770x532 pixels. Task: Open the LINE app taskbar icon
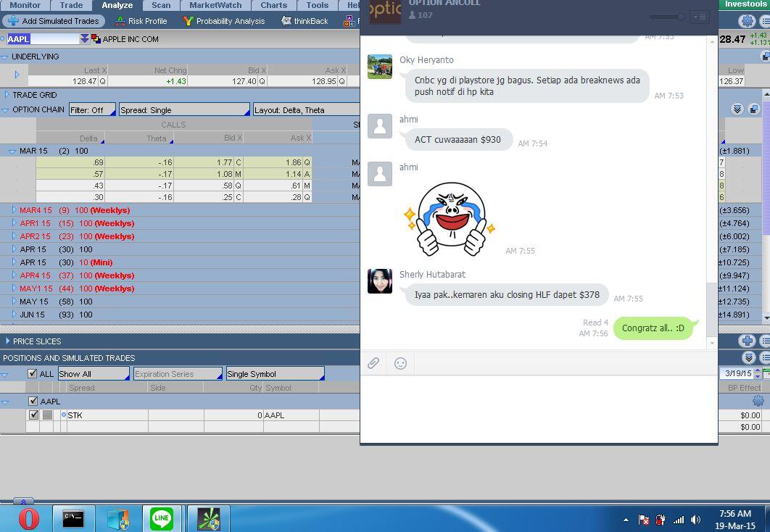point(162,519)
